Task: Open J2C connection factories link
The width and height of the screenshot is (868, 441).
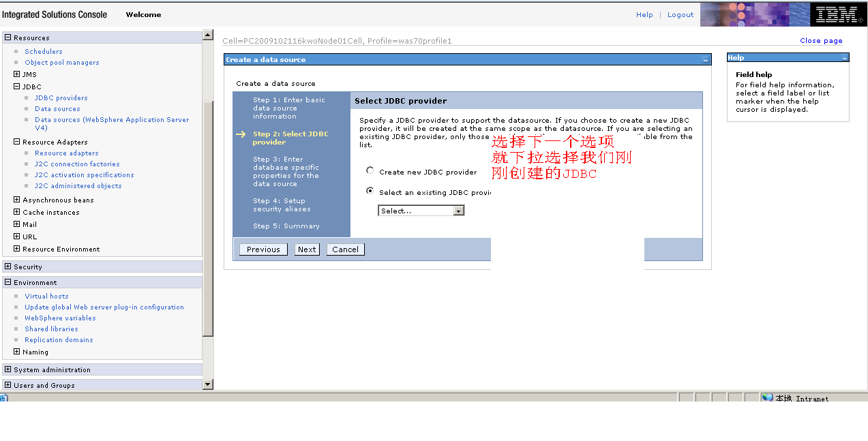Action: pyautogui.click(x=77, y=164)
